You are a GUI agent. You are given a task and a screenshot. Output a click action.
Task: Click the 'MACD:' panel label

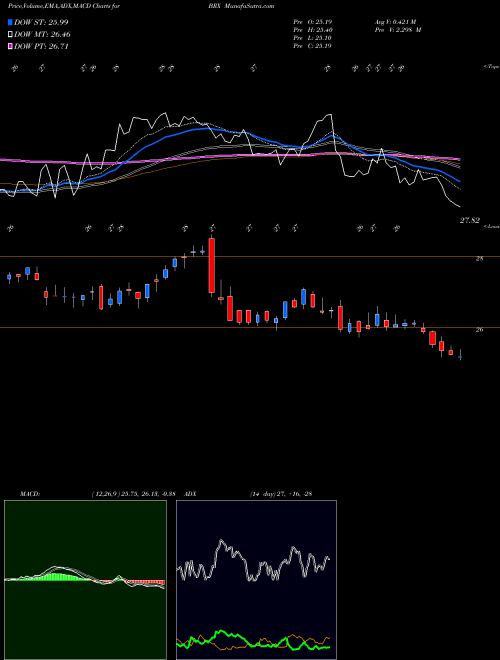click(x=29, y=494)
